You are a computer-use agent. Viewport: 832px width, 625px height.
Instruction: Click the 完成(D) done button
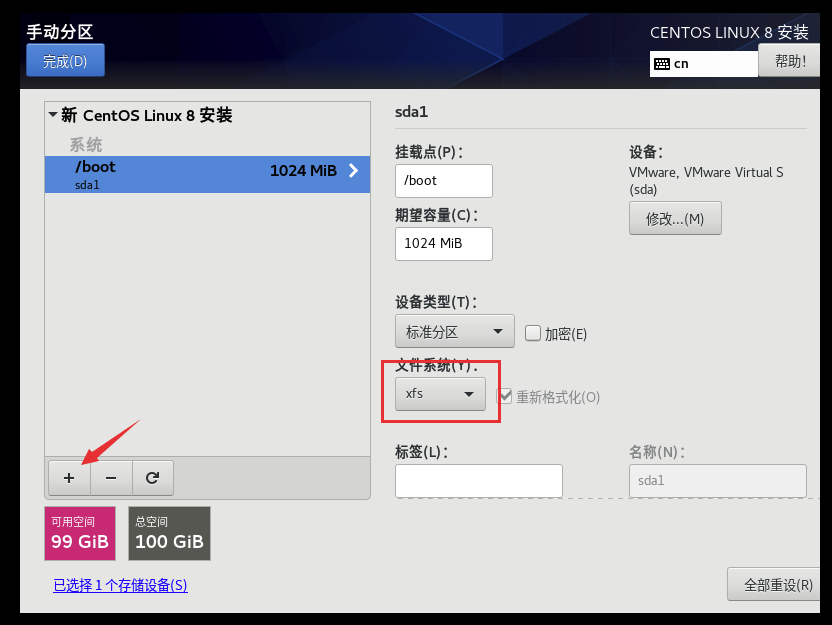[x=65, y=60]
